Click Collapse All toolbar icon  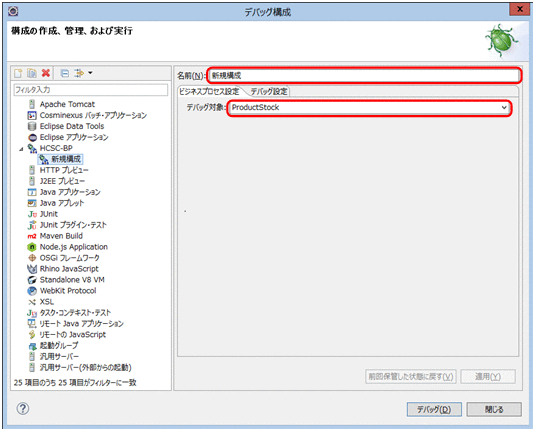click(x=64, y=73)
